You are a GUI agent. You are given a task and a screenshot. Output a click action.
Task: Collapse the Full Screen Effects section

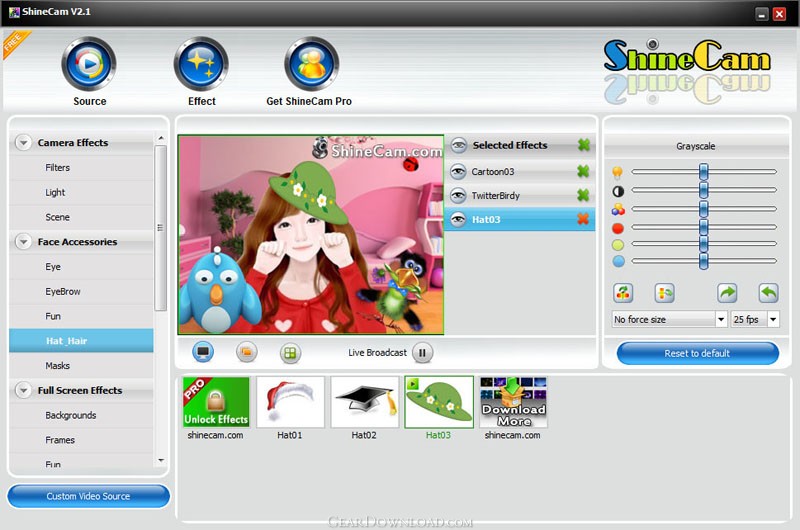coord(23,390)
